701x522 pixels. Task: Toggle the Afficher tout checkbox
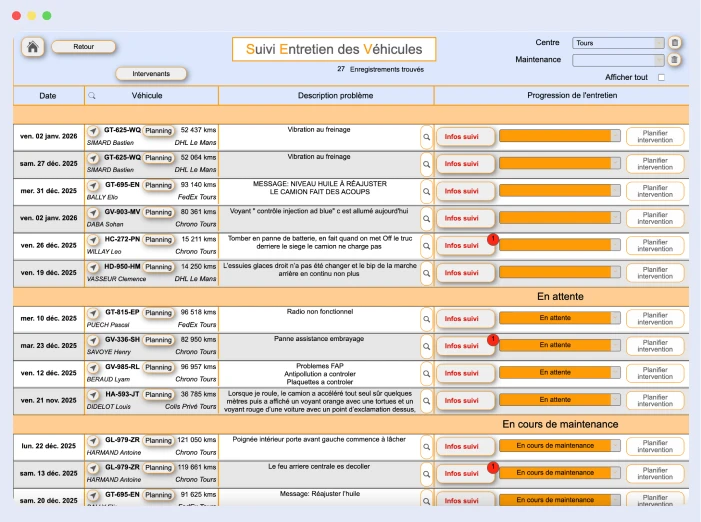click(x=660, y=77)
